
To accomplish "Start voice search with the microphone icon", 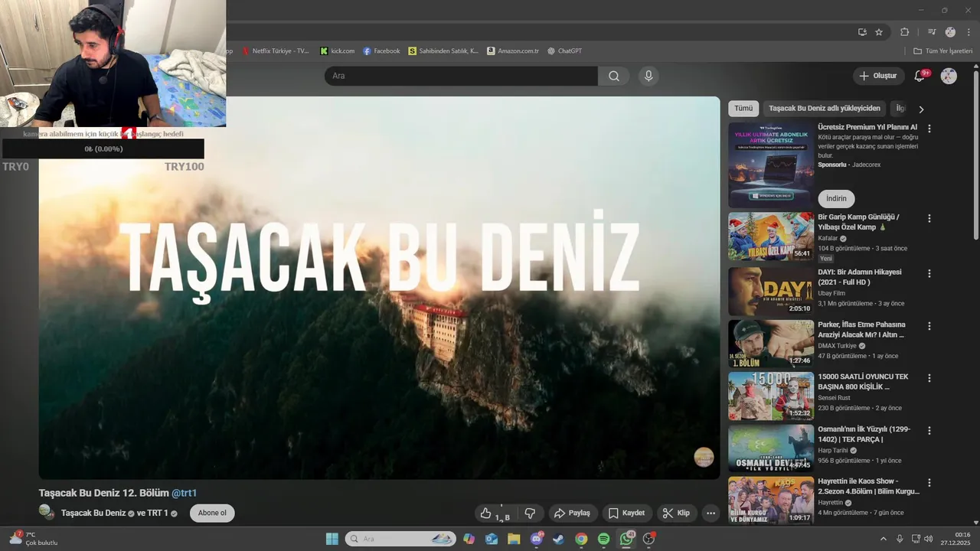I will [x=648, y=76].
